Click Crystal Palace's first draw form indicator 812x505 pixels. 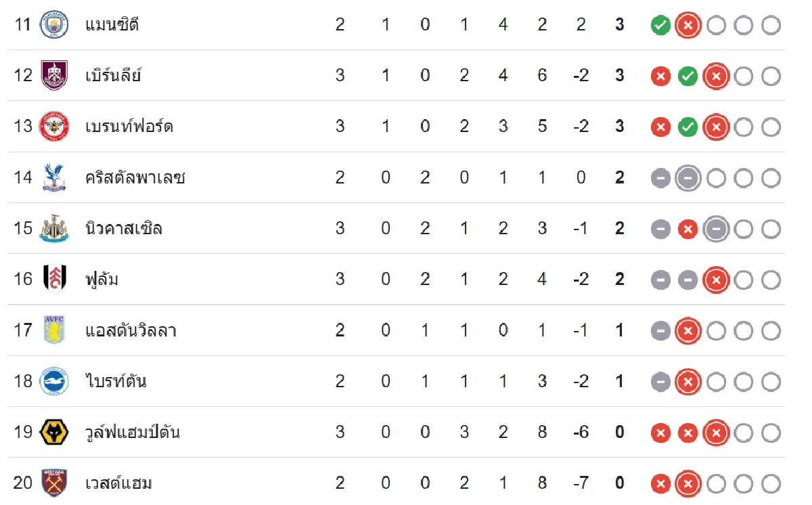point(660,179)
